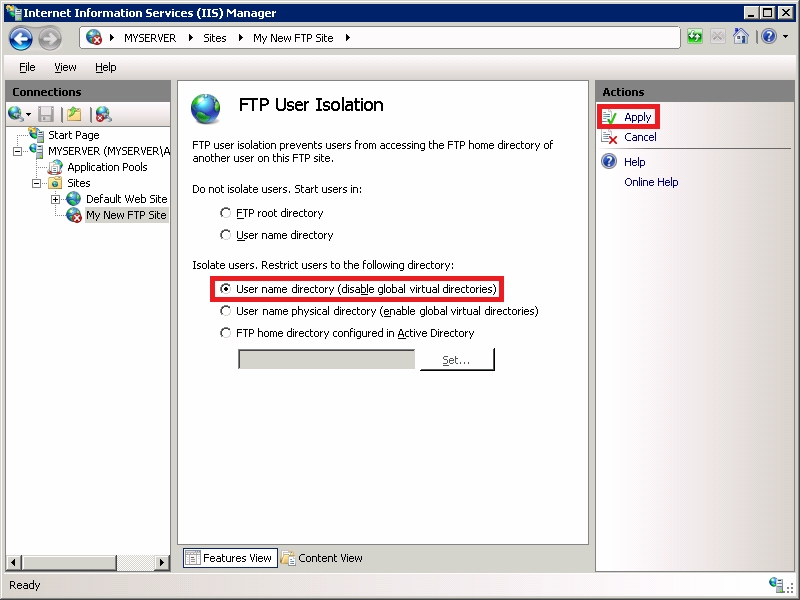This screenshot has height=600, width=800.
Task: Open the File menu
Action: tap(27, 67)
